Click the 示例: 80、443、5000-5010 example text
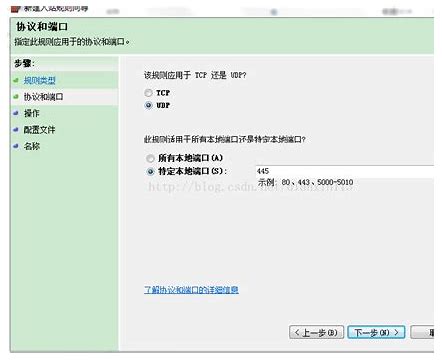The width and height of the screenshot is (442, 360). click(x=305, y=182)
